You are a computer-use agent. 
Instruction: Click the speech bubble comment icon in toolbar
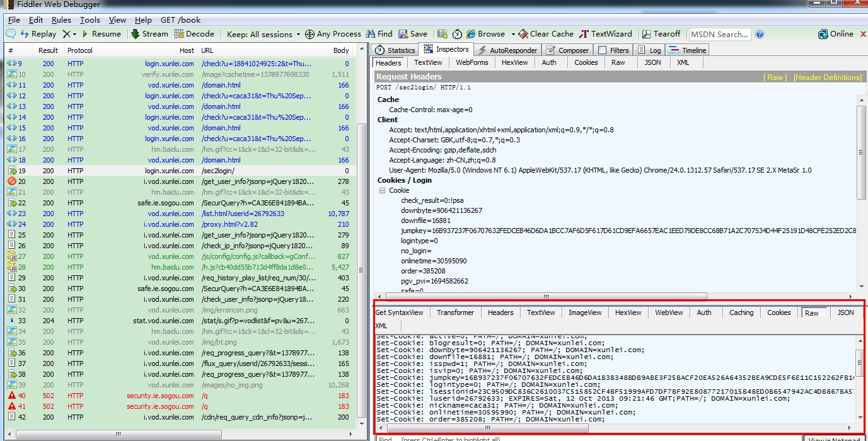tap(11, 34)
